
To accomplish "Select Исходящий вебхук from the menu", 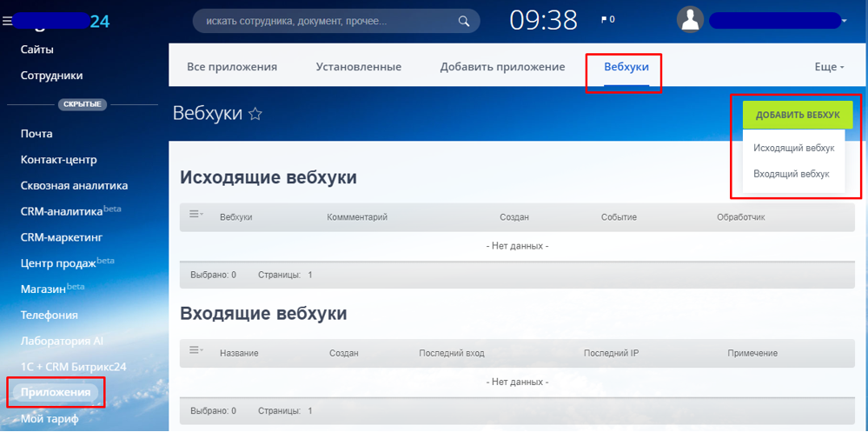I will [x=793, y=148].
